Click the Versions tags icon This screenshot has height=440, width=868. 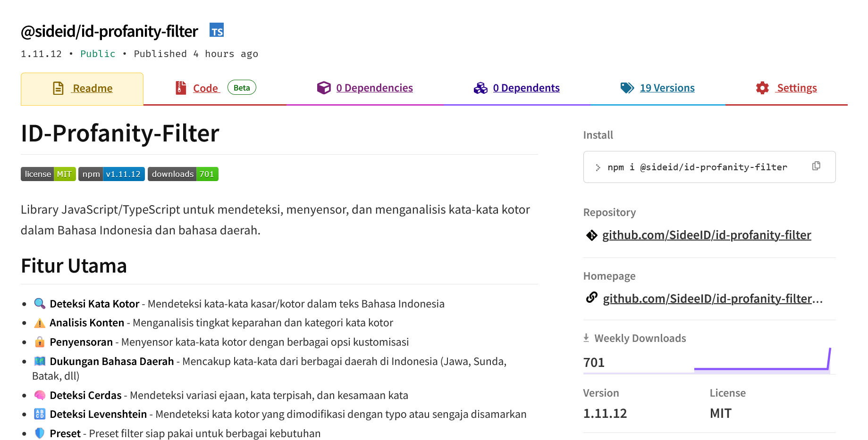tap(627, 88)
